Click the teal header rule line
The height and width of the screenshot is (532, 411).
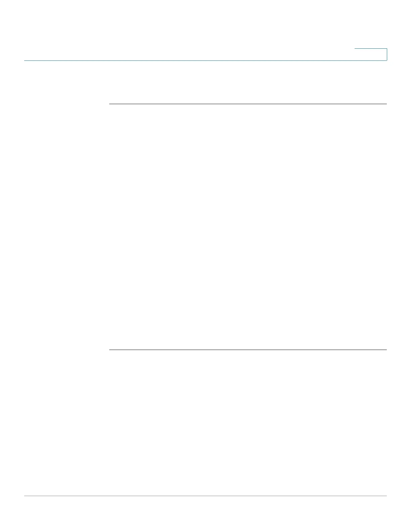205,60
